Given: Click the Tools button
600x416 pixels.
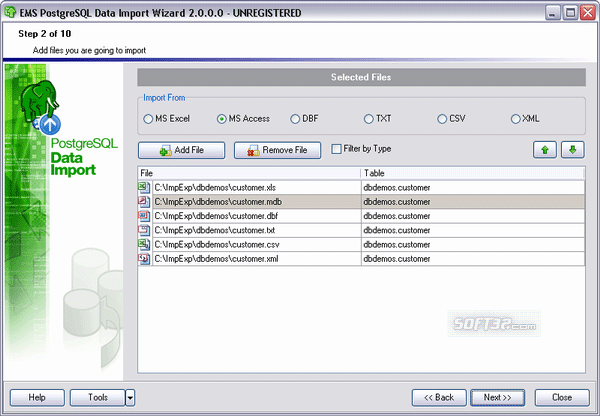Looking at the screenshot, I should pos(98,398).
